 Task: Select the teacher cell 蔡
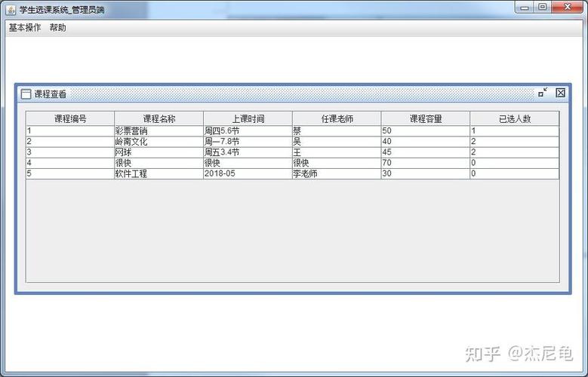337,130
